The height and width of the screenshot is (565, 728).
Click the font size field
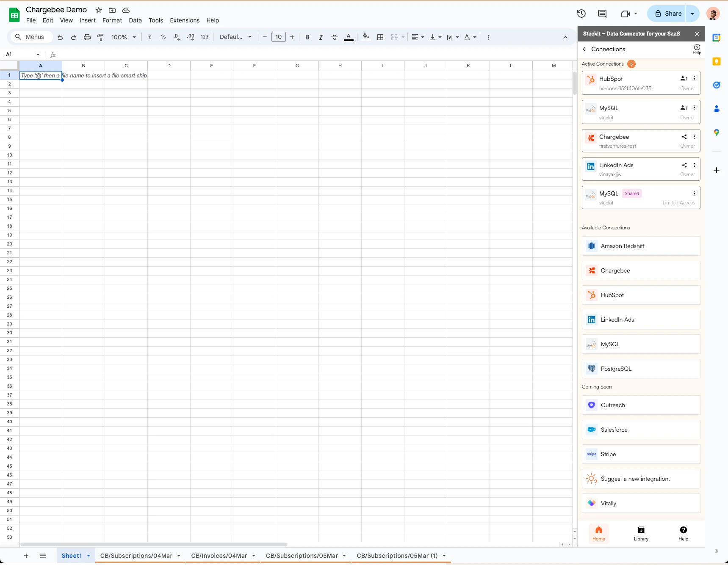(x=279, y=37)
